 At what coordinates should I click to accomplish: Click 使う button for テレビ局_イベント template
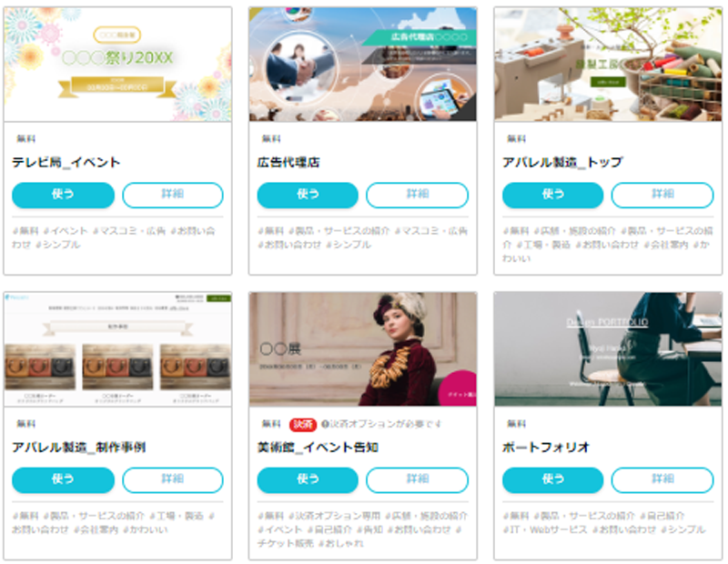click(63, 195)
